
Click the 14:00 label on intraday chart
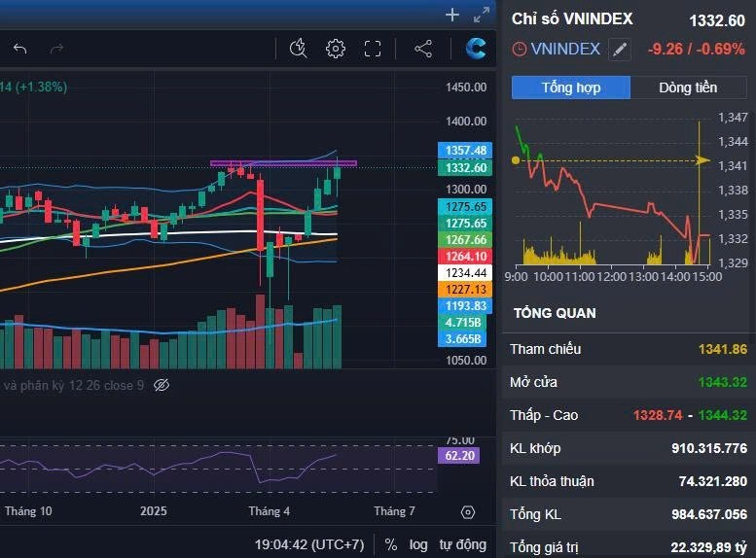coord(674,277)
